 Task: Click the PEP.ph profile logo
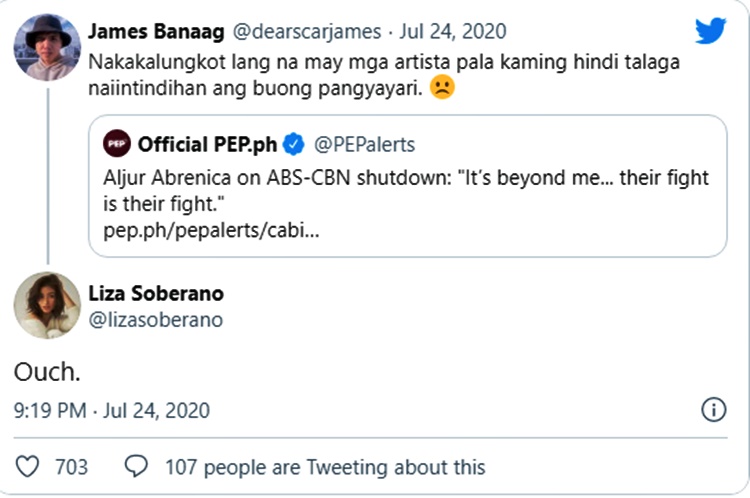(116, 145)
